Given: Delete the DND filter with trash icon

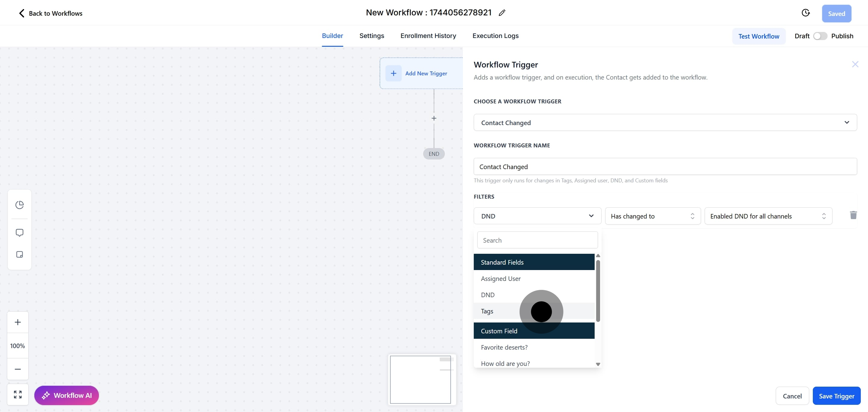Looking at the screenshot, I should (x=853, y=215).
